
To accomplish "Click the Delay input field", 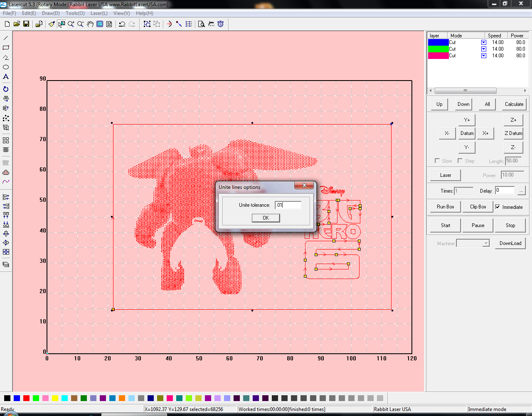I will pyautogui.click(x=505, y=191).
